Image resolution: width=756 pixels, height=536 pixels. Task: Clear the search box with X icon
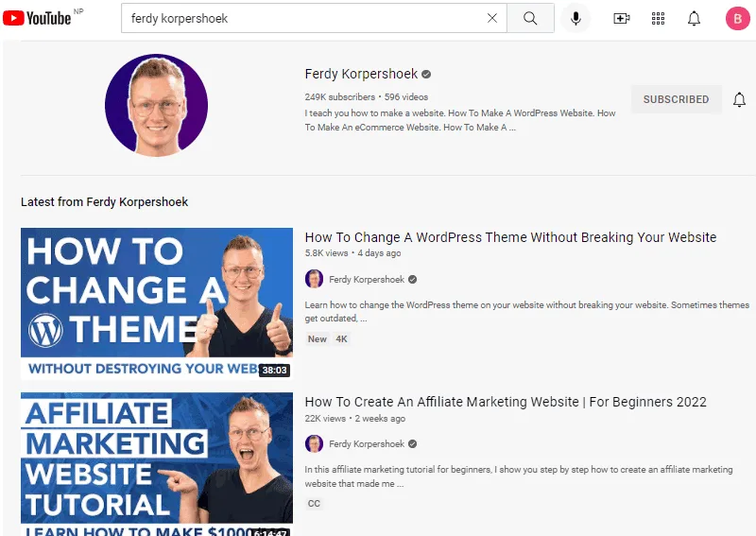click(492, 18)
